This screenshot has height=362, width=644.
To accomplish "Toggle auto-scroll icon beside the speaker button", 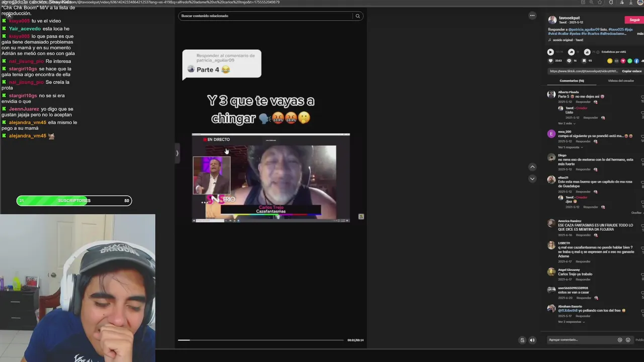I will coord(522,340).
